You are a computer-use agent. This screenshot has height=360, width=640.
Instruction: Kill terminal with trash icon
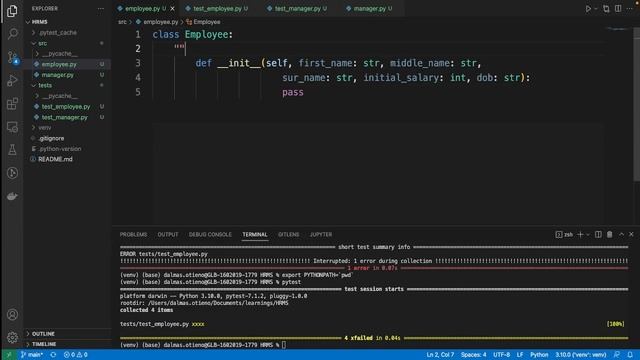[x=609, y=235]
